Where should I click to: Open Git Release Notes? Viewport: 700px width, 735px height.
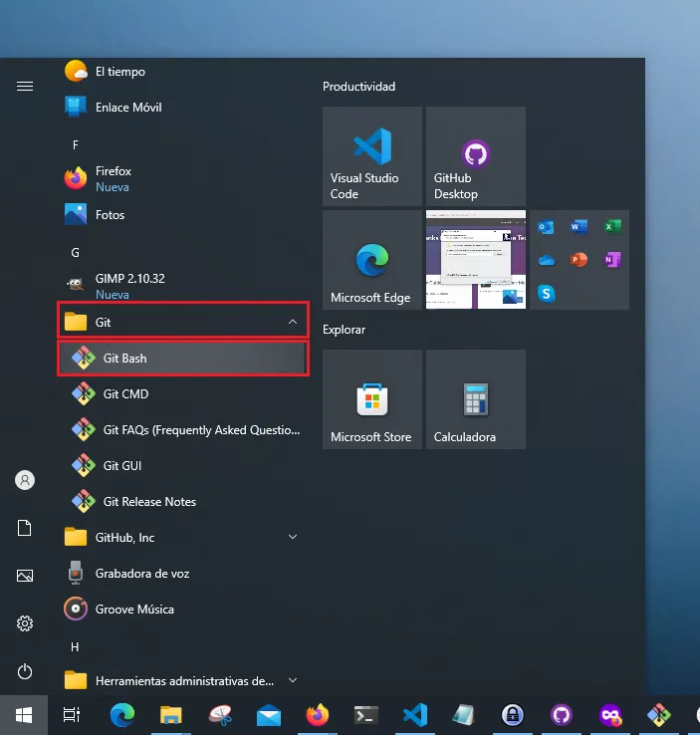point(183,502)
